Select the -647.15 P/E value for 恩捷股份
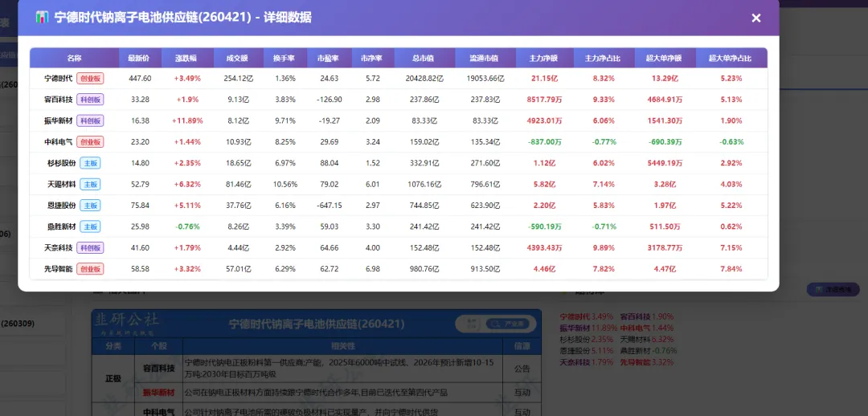 (x=330, y=206)
